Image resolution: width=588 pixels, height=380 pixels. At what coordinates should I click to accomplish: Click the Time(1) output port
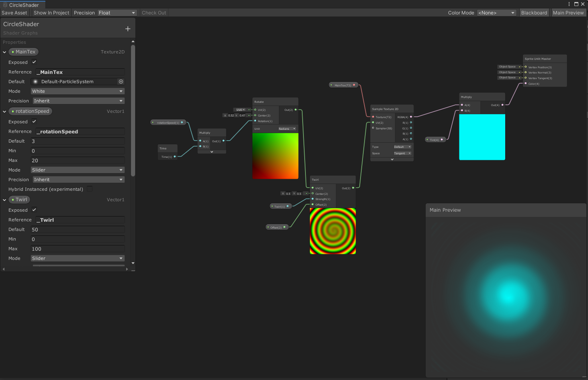[175, 157]
